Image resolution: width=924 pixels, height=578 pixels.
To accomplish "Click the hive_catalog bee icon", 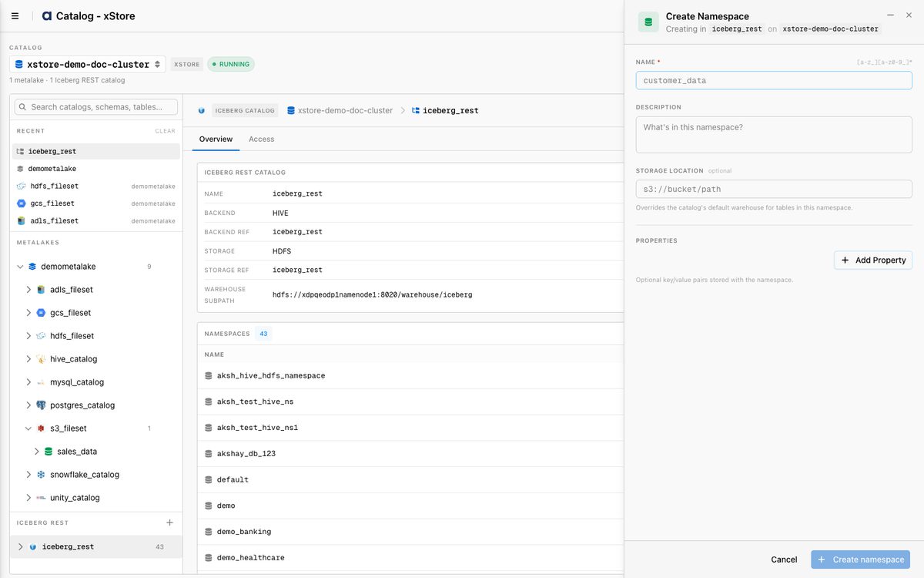I will [x=41, y=359].
